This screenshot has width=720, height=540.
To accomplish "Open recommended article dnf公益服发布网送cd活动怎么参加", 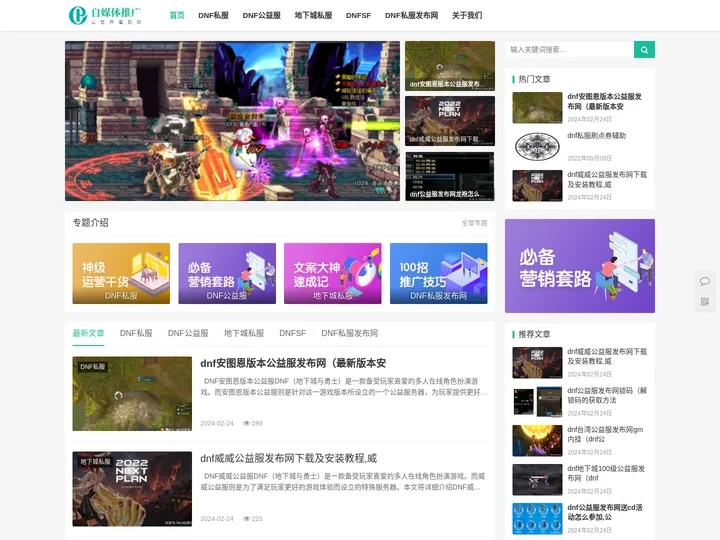I will [605, 512].
